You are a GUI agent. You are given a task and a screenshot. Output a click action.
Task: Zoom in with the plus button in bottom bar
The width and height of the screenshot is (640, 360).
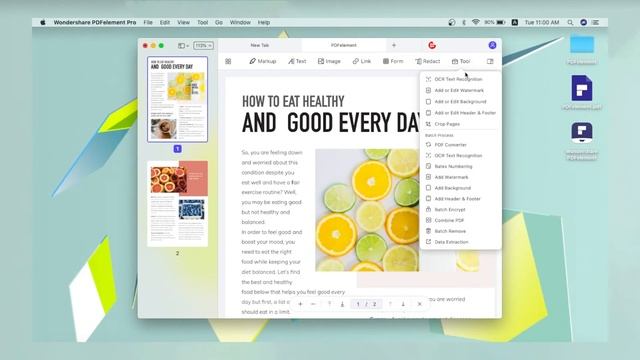point(300,304)
